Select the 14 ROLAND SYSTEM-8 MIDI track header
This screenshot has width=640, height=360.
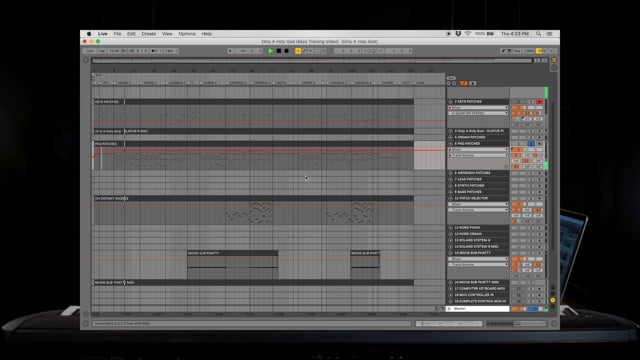coord(479,247)
